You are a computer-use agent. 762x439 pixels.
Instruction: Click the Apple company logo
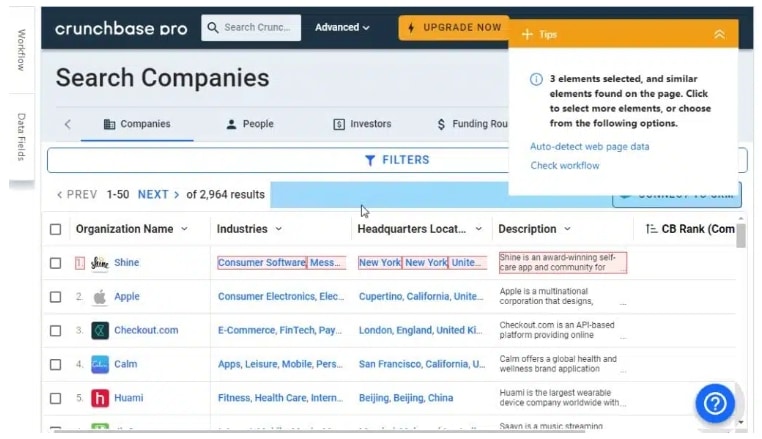100,297
